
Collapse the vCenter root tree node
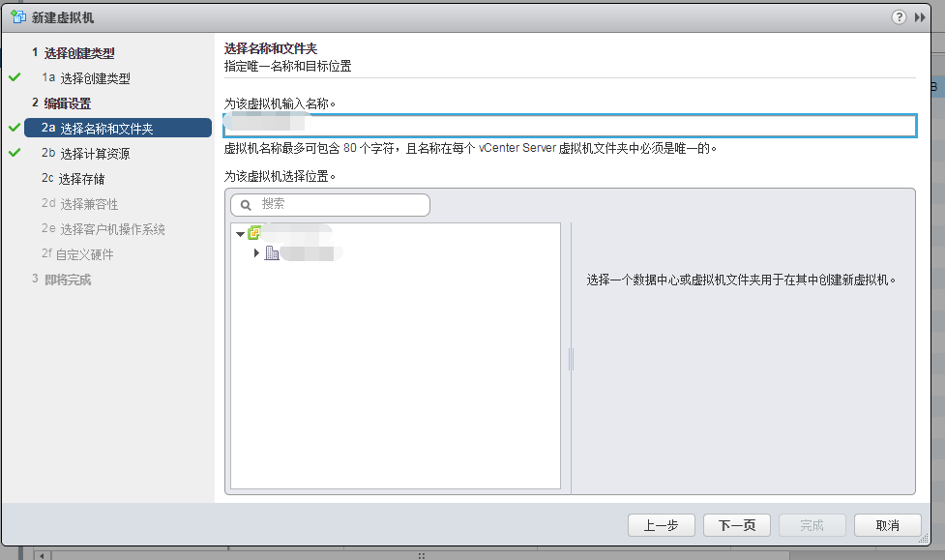pyautogui.click(x=241, y=234)
